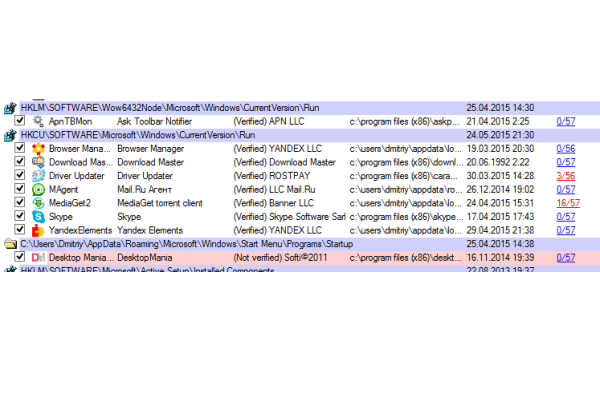Open the 0/56 VirusTotal link for Browser Manager
The image size is (600, 404).
click(x=566, y=149)
